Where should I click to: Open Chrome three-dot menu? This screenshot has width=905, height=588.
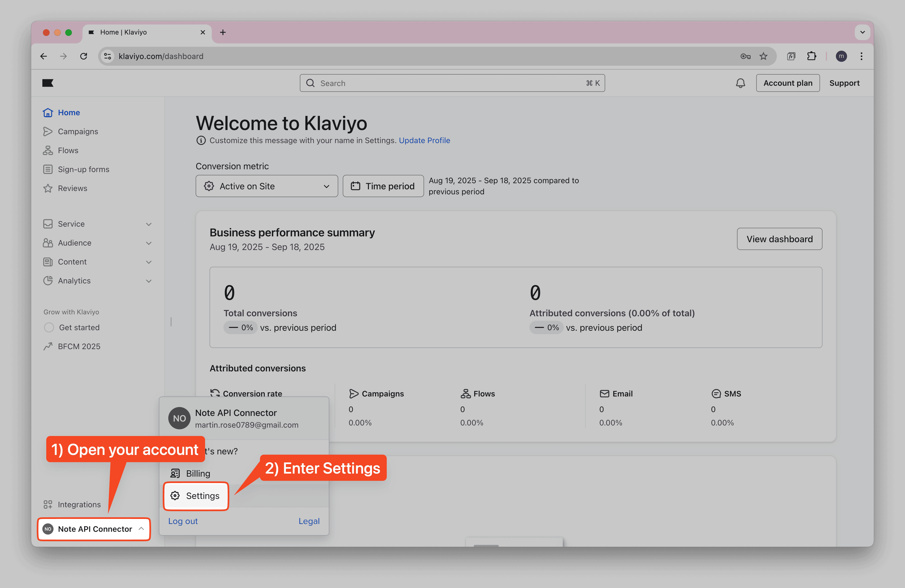click(861, 56)
